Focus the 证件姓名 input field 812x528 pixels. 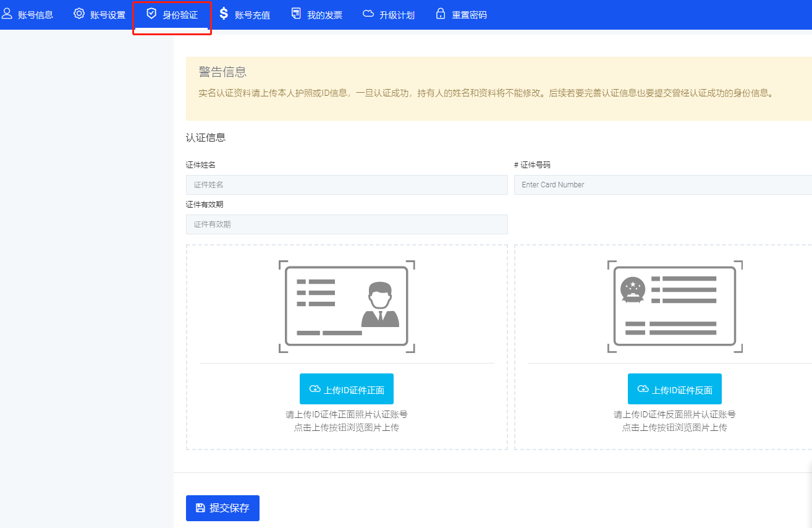pos(347,185)
